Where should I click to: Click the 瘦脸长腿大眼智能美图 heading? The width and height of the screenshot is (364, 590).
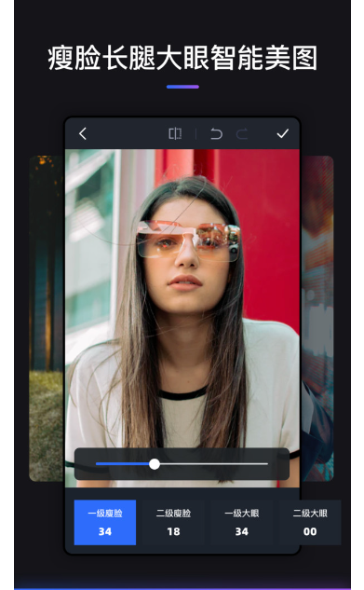pyautogui.click(x=182, y=58)
